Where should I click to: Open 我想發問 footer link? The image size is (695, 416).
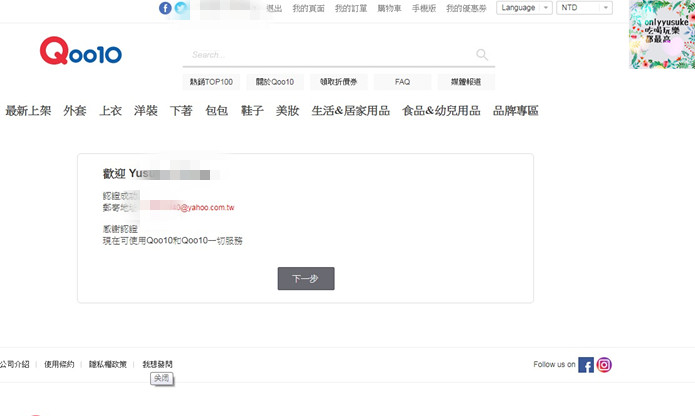tap(157, 364)
